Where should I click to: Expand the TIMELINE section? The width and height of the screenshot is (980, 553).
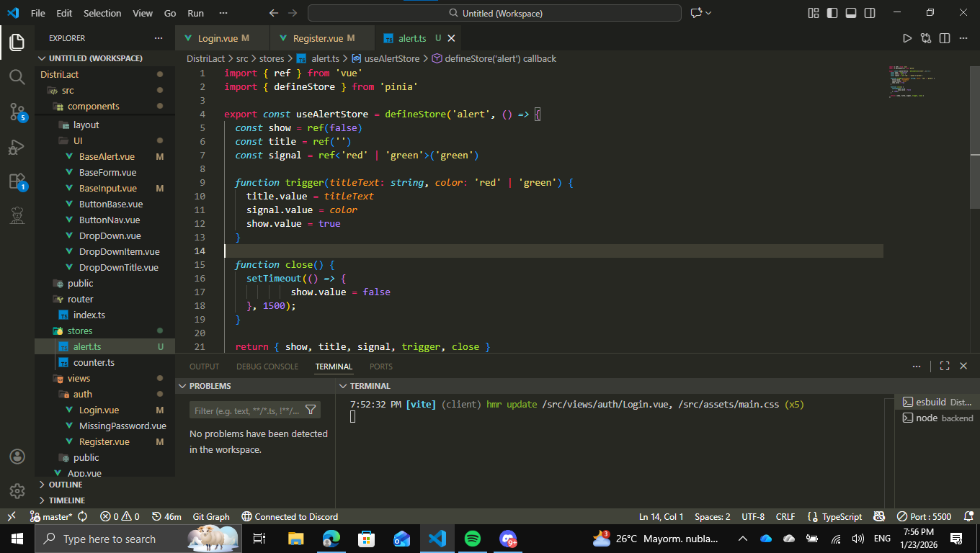click(x=66, y=500)
